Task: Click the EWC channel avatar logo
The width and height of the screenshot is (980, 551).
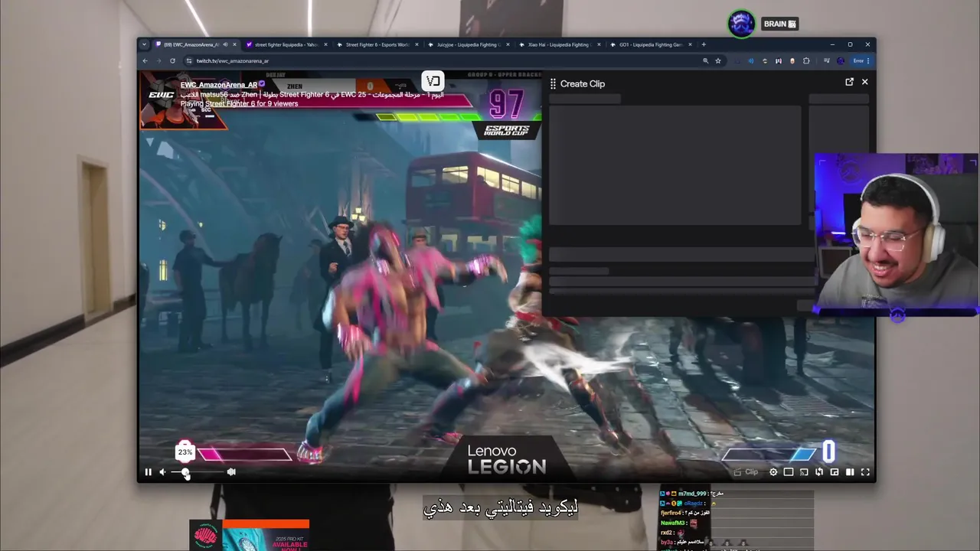Action: point(162,95)
